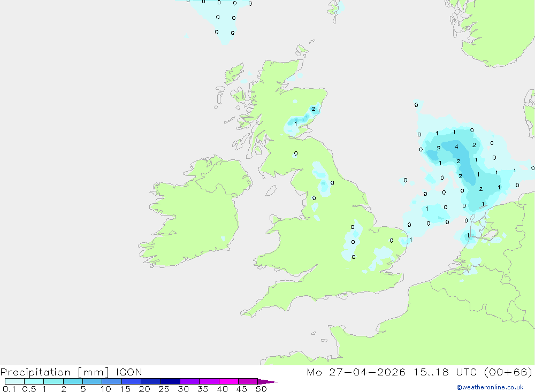Screen dimensions: 535x392
Task: Pick the legend swatch between 30 and 35
Action: click(x=190, y=381)
